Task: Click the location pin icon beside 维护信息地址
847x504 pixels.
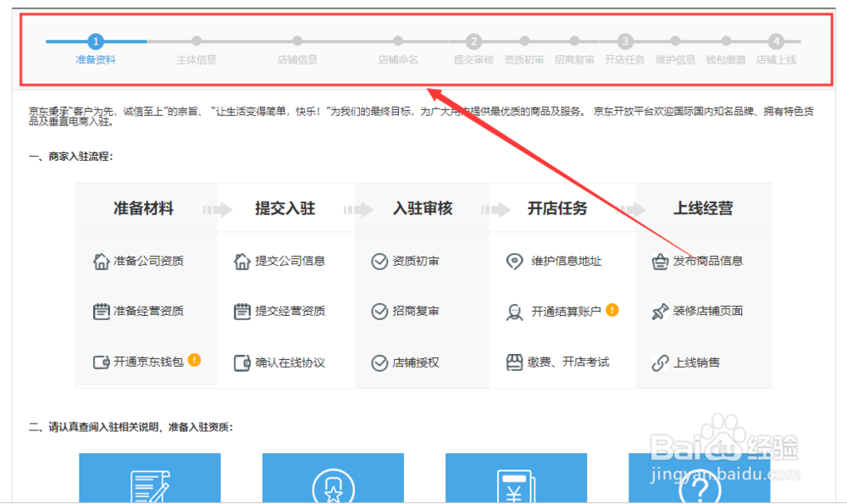Action: pyautogui.click(x=514, y=262)
